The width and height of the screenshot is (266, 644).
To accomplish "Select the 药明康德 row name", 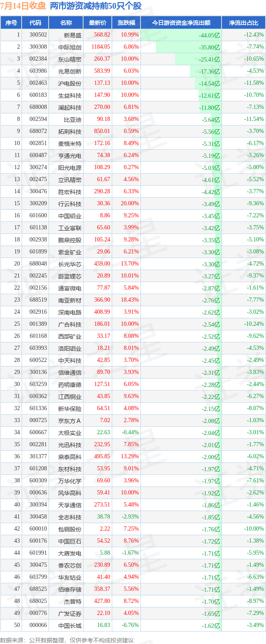I will [70, 384].
